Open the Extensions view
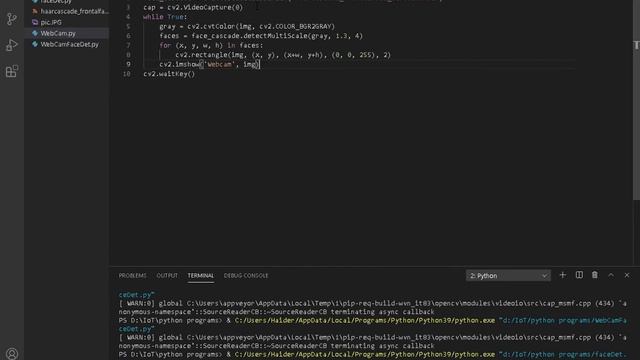The height and width of the screenshot is (360, 640). [x=12, y=71]
